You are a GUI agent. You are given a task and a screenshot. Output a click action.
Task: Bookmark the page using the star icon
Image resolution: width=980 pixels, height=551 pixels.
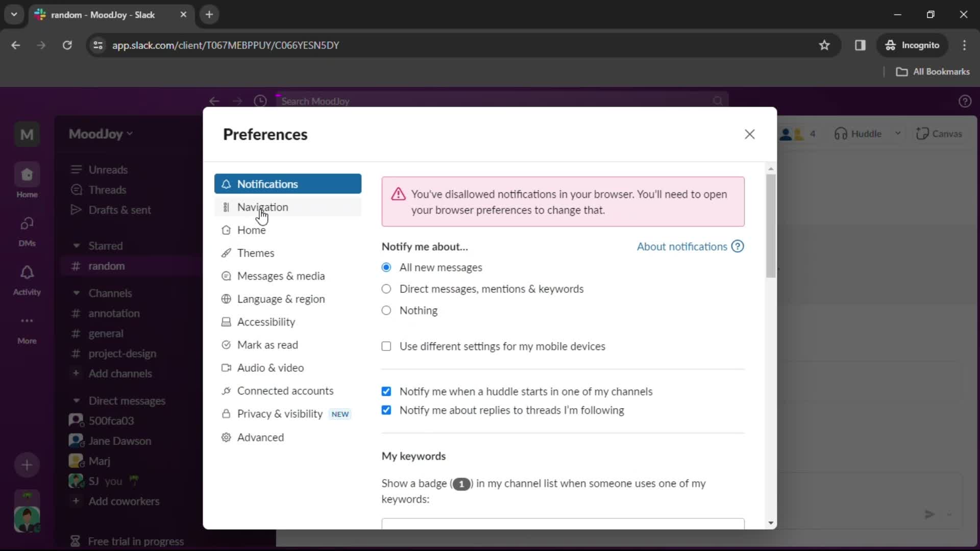point(825,45)
